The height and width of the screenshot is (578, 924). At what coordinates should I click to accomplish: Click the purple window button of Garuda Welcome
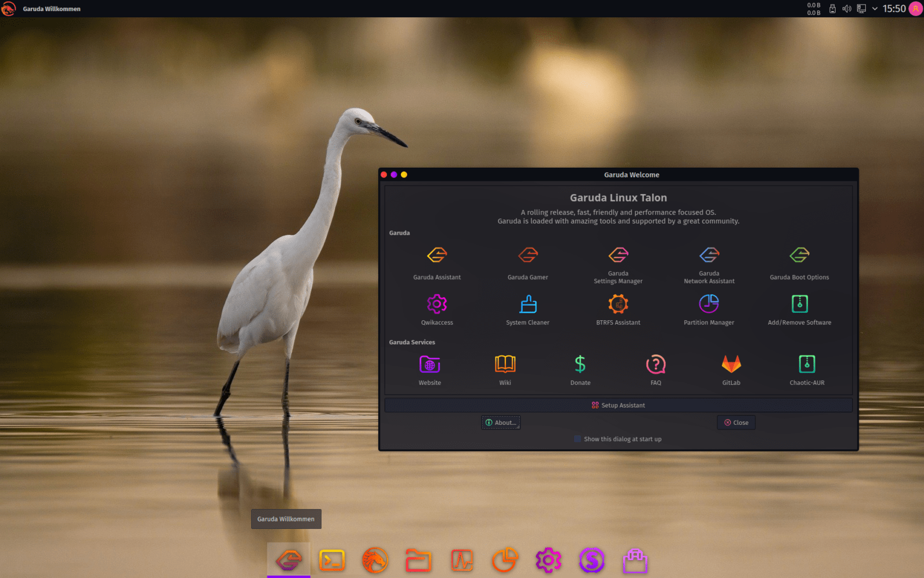(x=394, y=175)
